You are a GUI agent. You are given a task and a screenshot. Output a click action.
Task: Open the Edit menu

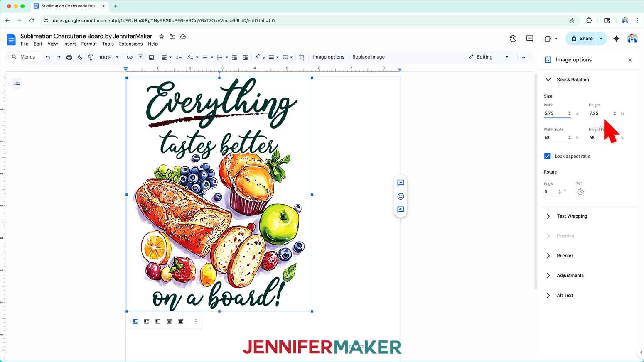[38, 44]
